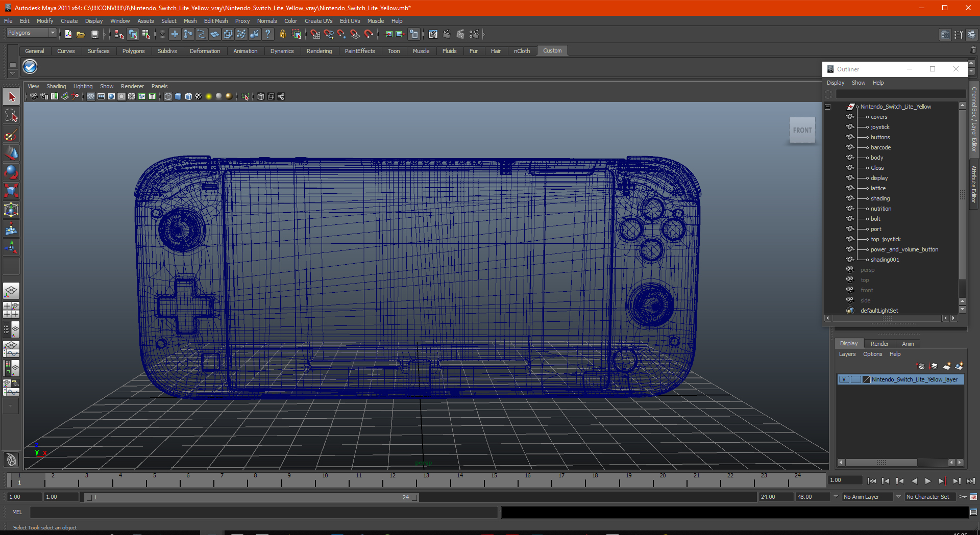Toggle resolution gate icon in viewport toolbar
This screenshot has width=980, height=535.
[111, 96]
